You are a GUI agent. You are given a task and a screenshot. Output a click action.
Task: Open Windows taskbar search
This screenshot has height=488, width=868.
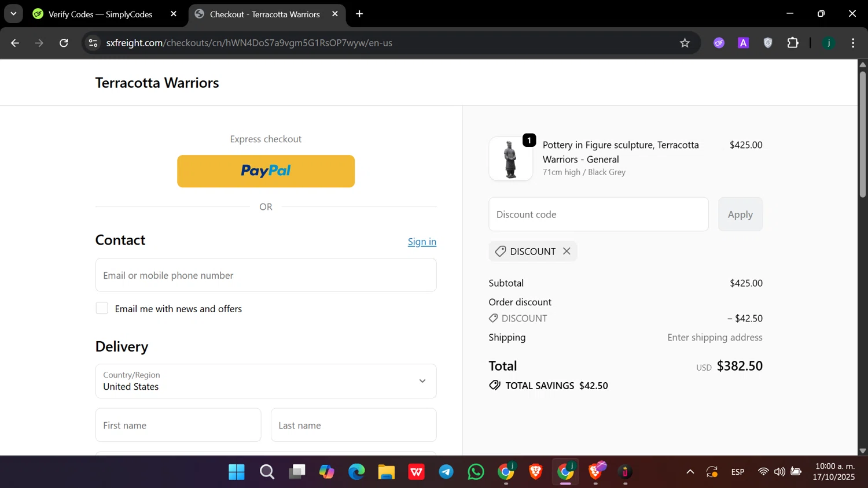[267, 472]
